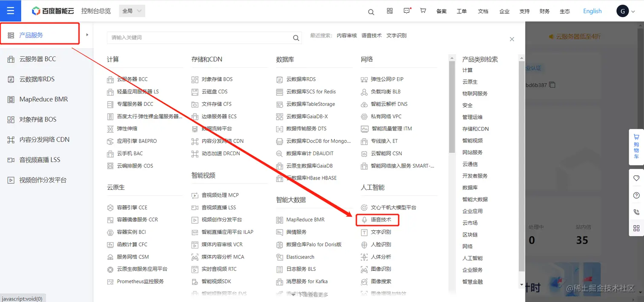The height and width of the screenshot is (302, 644).
Task: Open the QR code grid icon
Action: coord(390,11)
